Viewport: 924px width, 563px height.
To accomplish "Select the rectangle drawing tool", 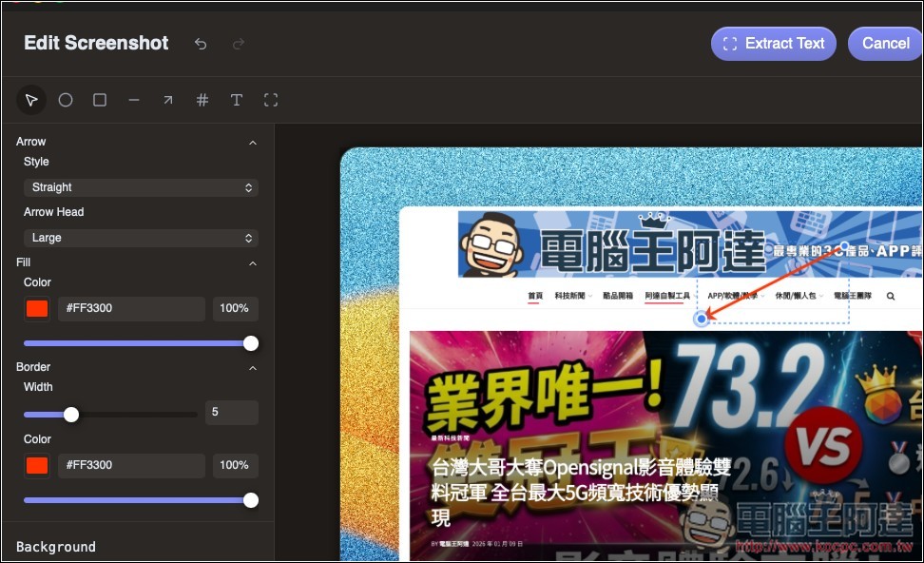I will (x=99, y=100).
